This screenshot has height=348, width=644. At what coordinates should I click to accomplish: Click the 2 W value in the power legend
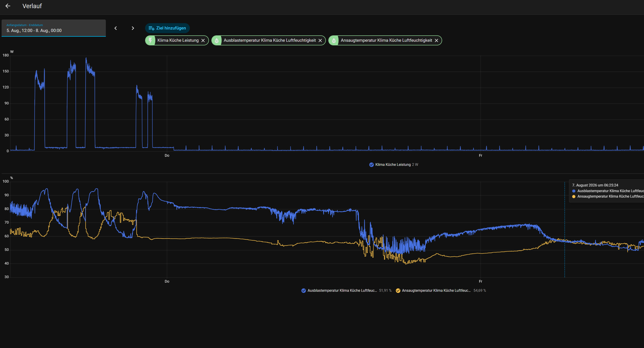tap(415, 165)
